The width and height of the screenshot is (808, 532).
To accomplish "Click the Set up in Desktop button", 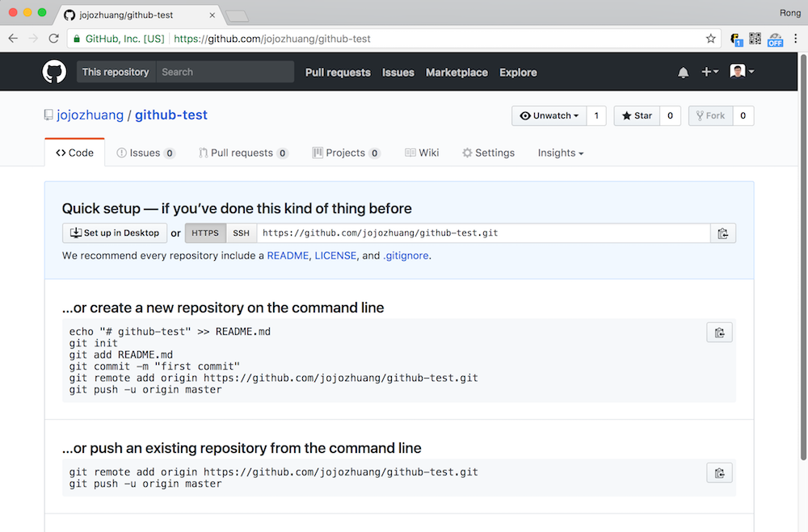I will 115,232.
